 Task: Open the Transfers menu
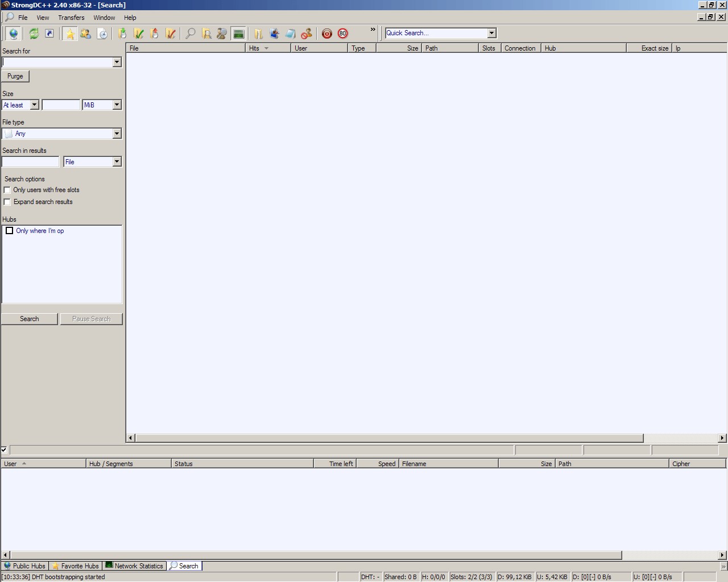click(71, 18)
